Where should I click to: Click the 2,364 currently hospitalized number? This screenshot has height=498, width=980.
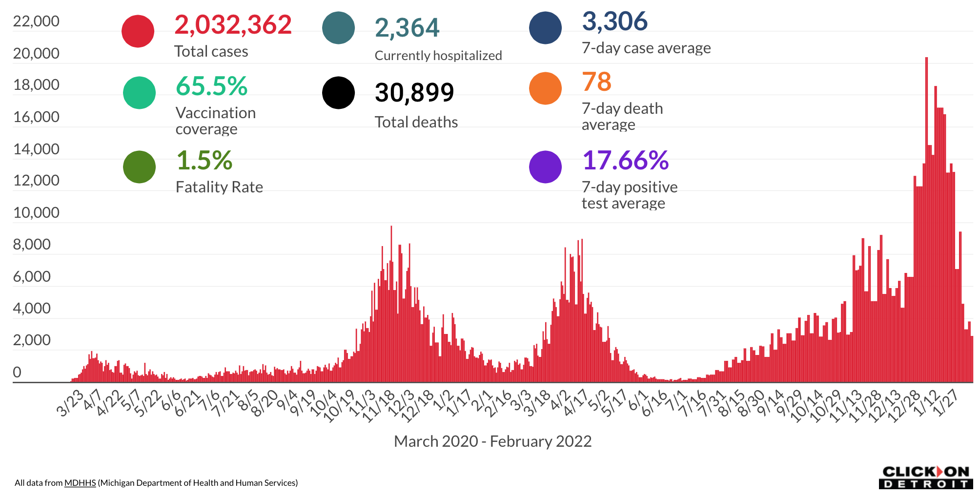407,28
